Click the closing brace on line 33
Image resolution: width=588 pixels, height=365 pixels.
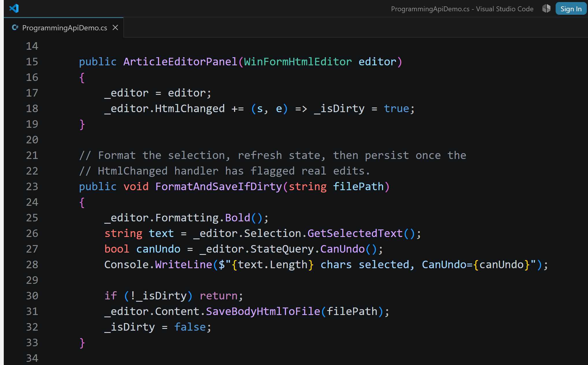tap(82, 343)
